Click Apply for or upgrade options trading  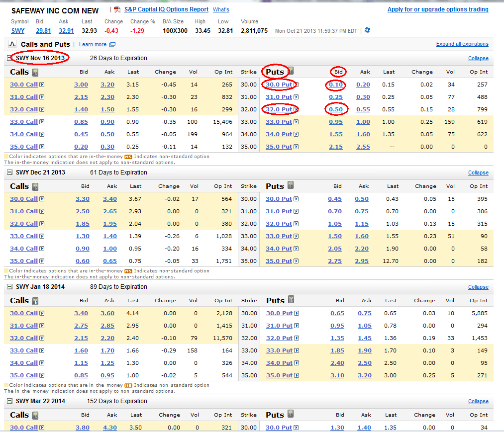[438, 9]
